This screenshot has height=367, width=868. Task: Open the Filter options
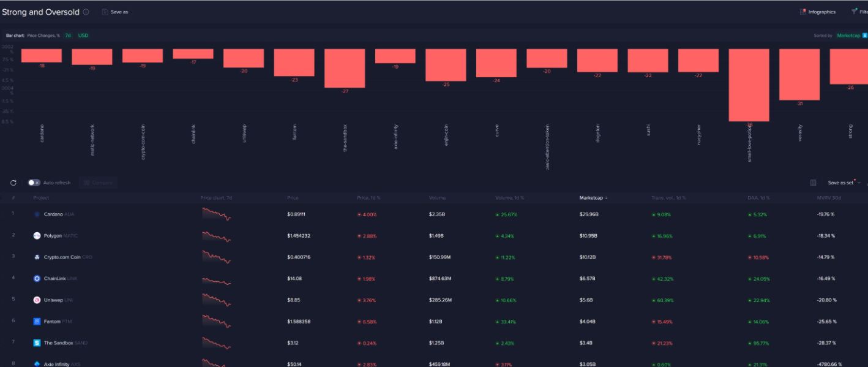point(859,12)
